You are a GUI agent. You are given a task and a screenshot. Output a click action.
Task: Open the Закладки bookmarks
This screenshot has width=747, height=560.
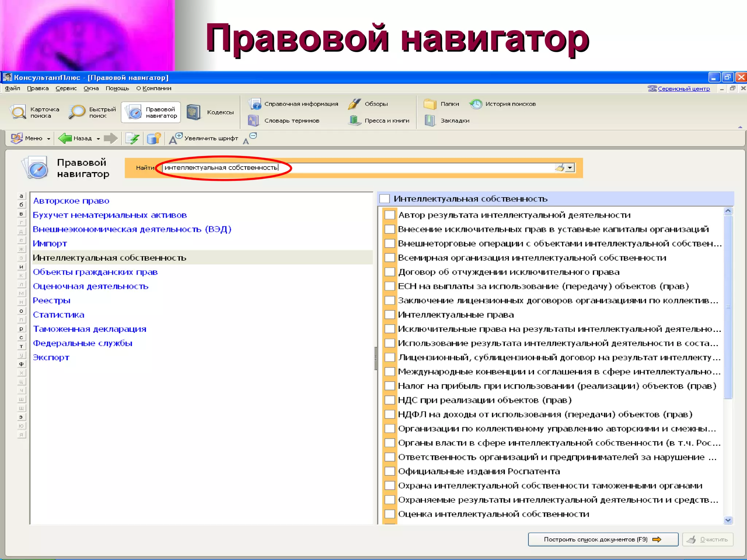tap(447, 120)
